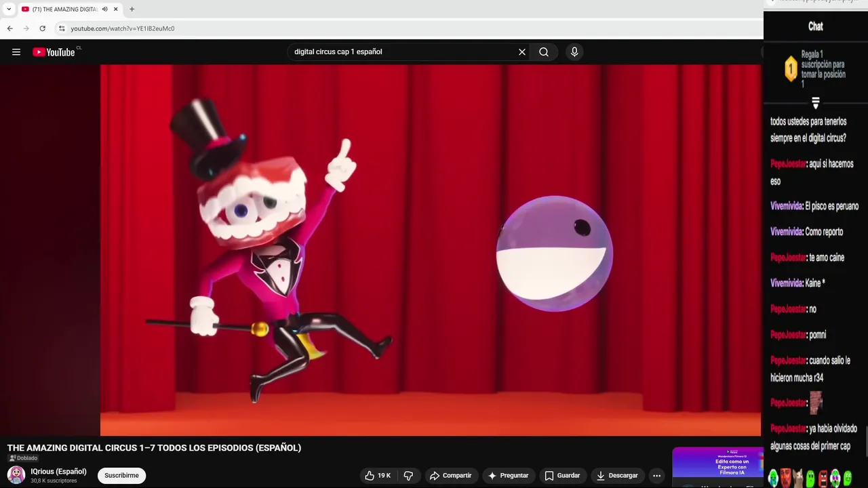Click Vivemivida's 'Como reporto' message
868x488 pixels.
(807, 232)
